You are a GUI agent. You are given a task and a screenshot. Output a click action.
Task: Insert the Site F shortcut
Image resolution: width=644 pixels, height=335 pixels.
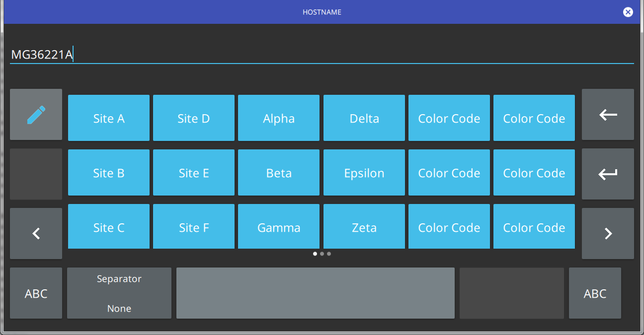pyautogui.click(x=194, y=227)
